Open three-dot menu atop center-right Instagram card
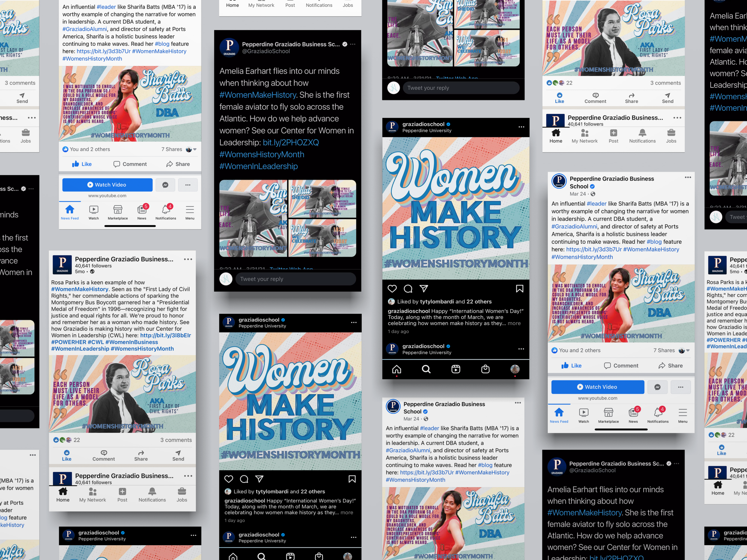 click(x=521, y=127)
